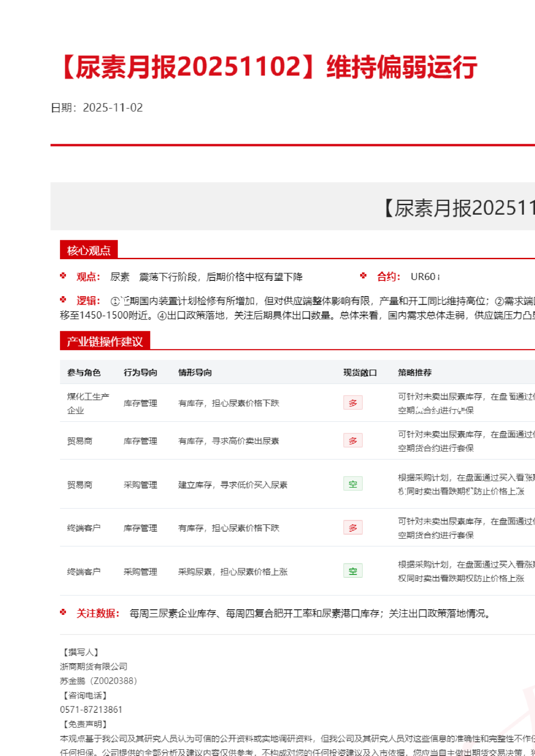This screenshot has width=535, height=756.
Task: Click the 现货敞口 column header
Action: pos(360,373)
